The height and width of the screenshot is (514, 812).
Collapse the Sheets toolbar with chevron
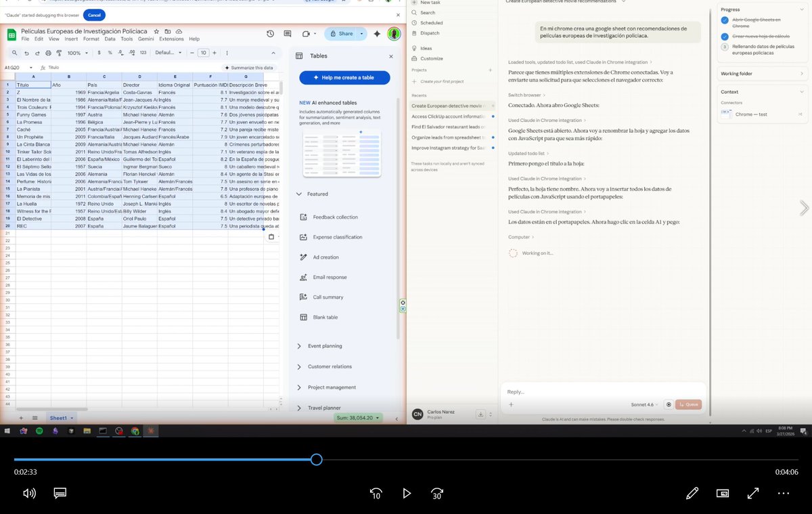(x=275, y=52)
